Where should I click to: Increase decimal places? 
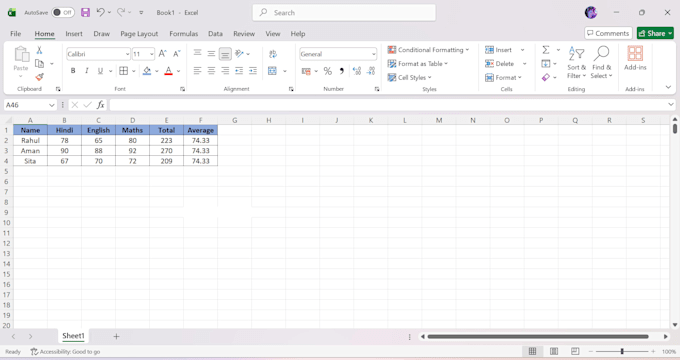(x=357, y=71)
